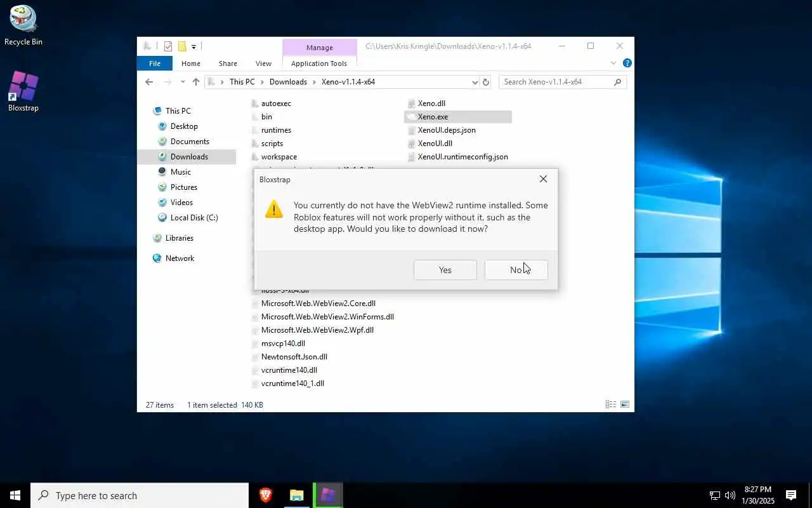812x508 pixels.
Task: Open the File menu in Explorer
Action: point(155,63)
